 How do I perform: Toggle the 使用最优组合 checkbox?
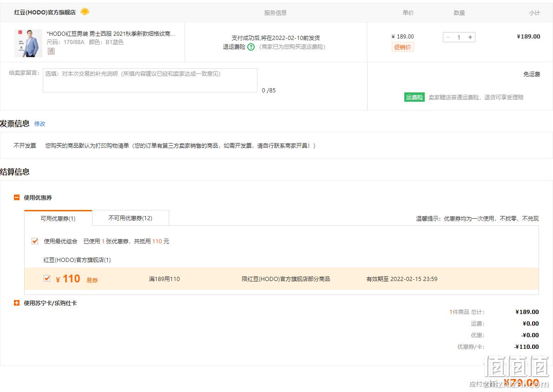click(35, 241)
